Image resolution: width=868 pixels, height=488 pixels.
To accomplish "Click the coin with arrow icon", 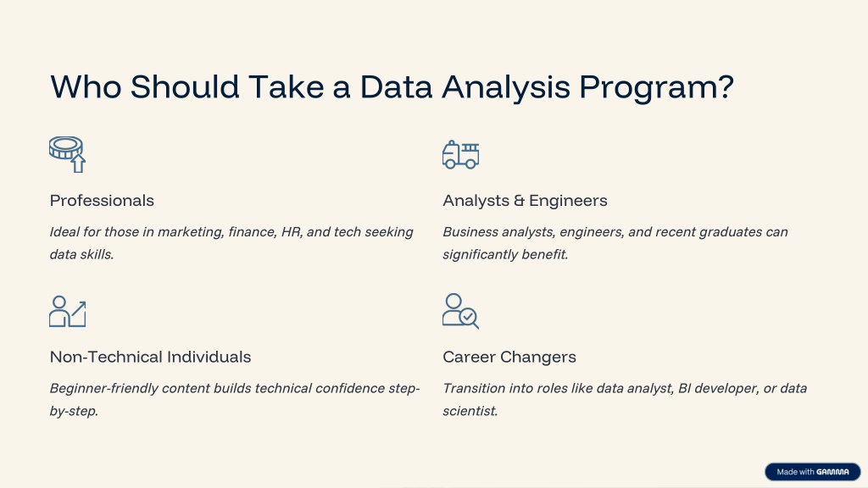I will [x=68, y=155].
